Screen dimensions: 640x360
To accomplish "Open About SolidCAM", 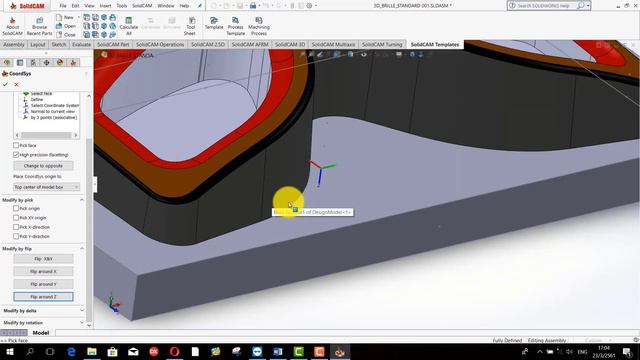I will (x=12, y=27).
